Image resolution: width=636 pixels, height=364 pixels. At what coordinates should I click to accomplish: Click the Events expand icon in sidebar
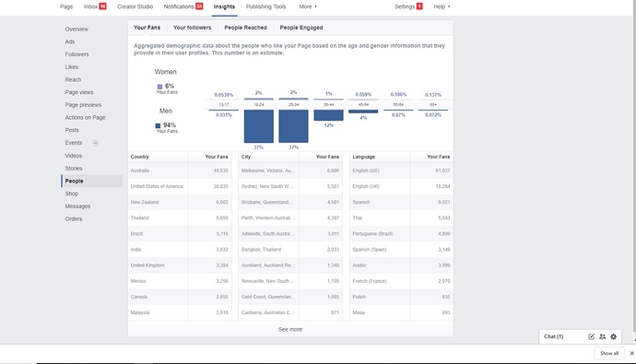click(x=96, y=143)
